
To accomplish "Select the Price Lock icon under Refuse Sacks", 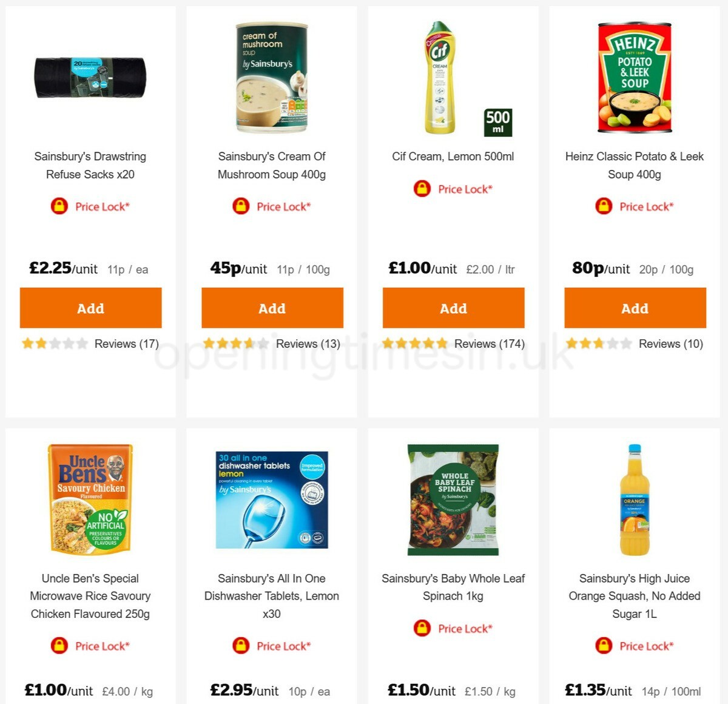I will click(58, 206).
